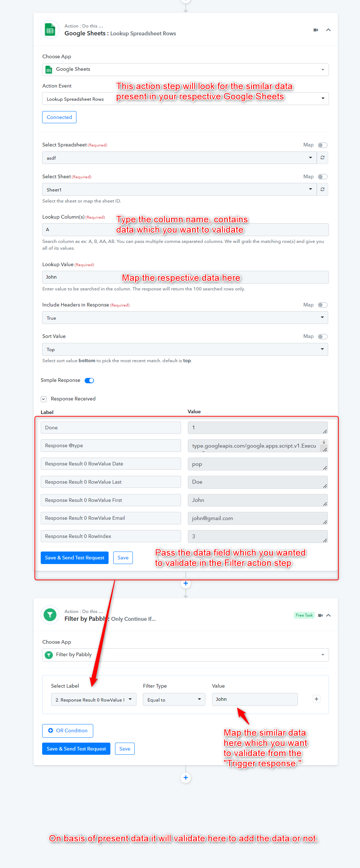360x868 pixels.
Task: Add a step with the plus below Google Sheets
Action: pyautogui.click(x=186, y=583)
